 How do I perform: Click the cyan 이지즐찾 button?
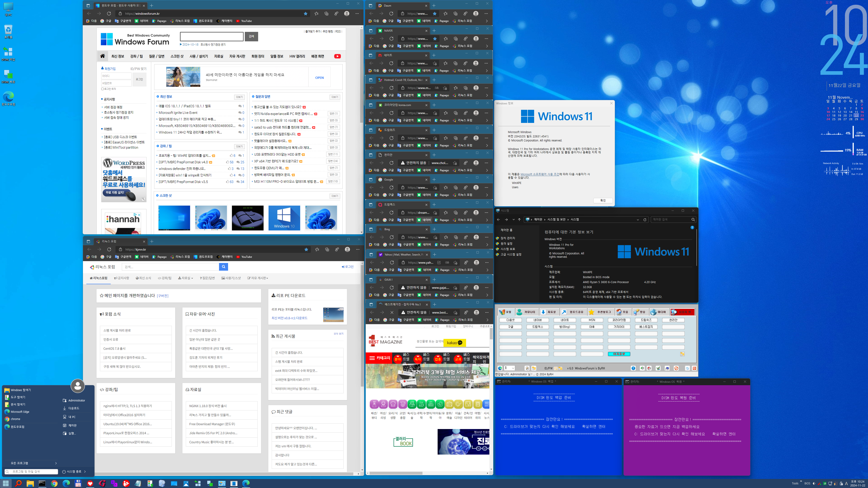click(619, 354)
